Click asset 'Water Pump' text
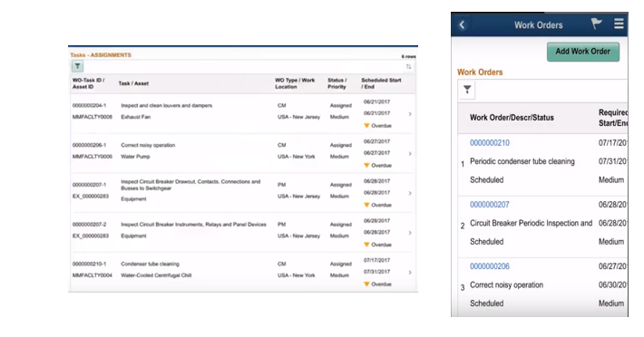Screen dimensions: 644x337 coord(135,157)
